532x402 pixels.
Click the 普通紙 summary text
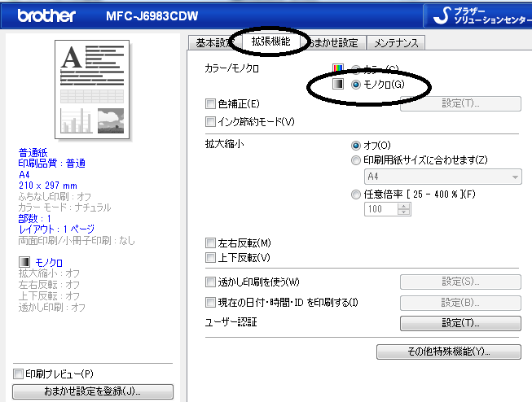[x=33, y=152]
